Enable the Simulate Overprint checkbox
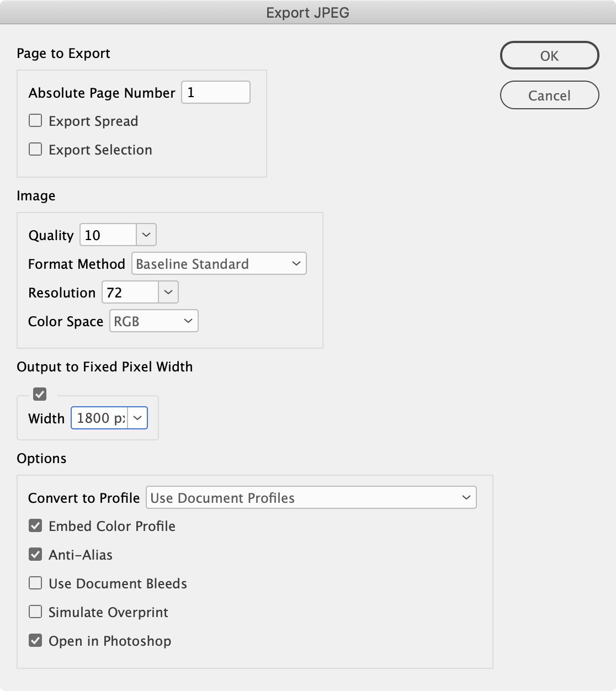Viewport: 616px width, 691px height. (35, 612)
